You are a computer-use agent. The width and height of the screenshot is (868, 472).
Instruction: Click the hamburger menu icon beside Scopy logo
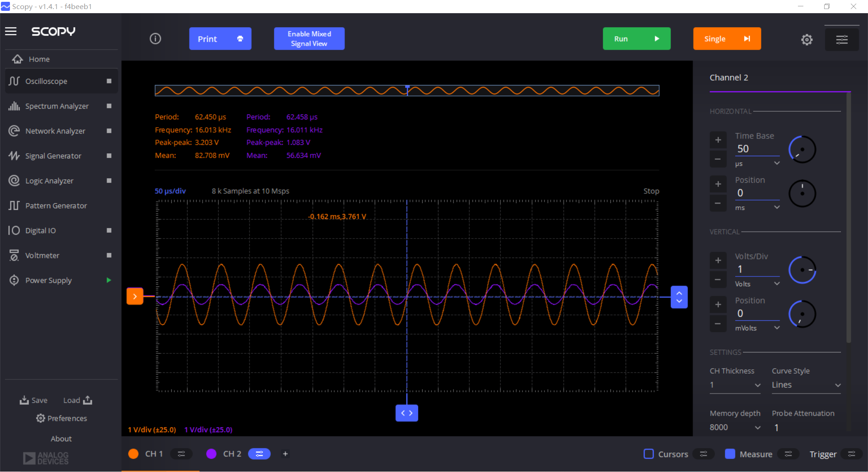pyautogui.click(x=11, y=31)
